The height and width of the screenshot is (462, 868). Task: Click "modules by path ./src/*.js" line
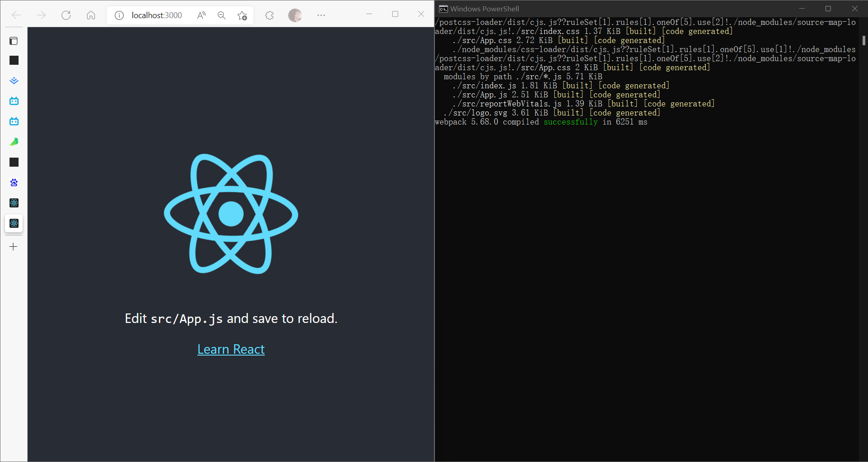pos(523,77)
